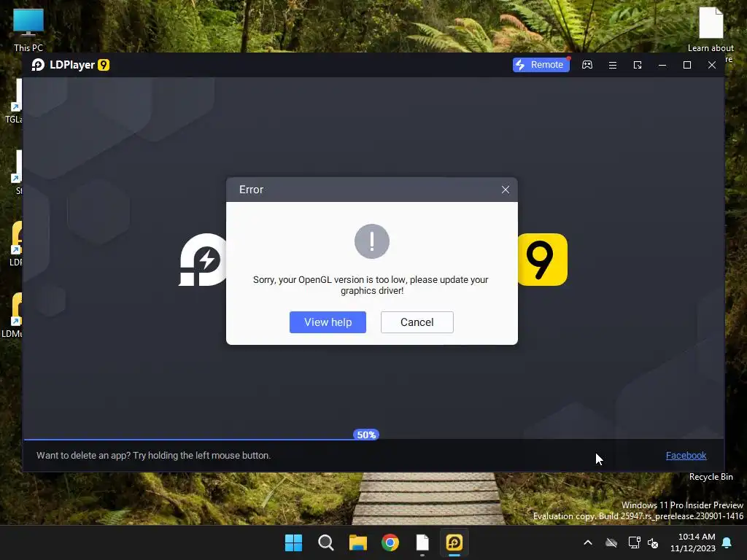747x560 pixels.
Task: Launch Google Chrome from the taskbar
Action: pyautogui.click(x=390, y=542)
